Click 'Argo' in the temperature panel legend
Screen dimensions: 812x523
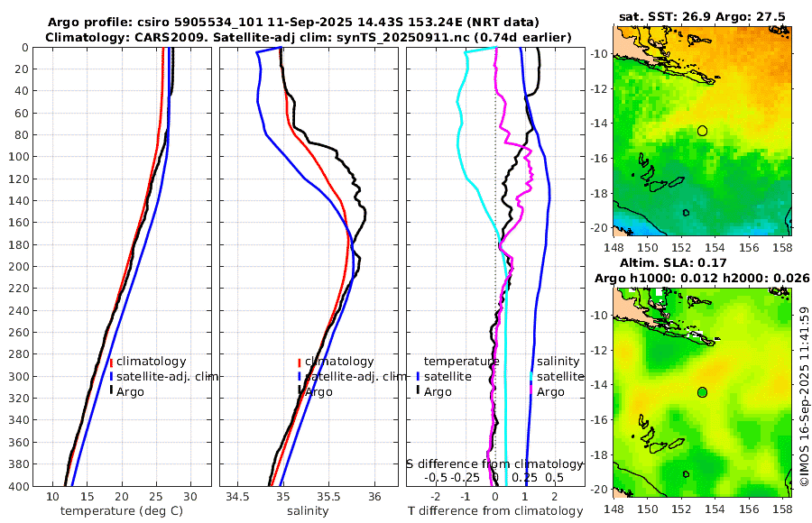coord(130,392)
